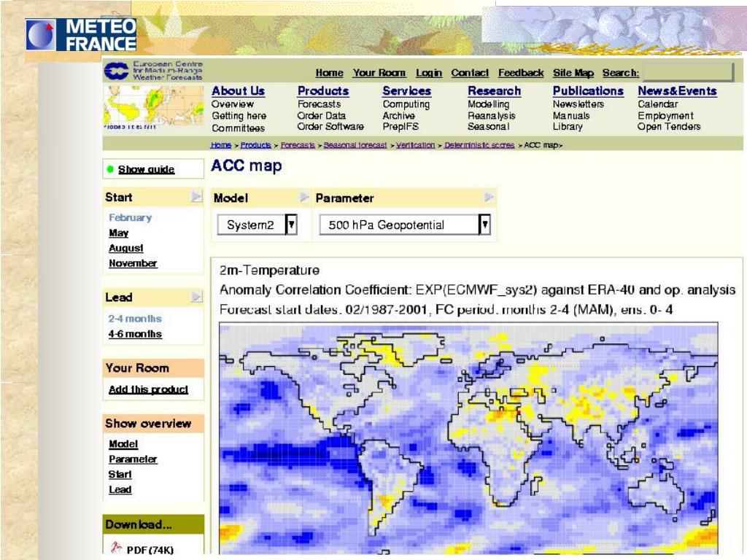Open Manuals page
Viewport: 747px width, 560px height.
click(570, 115)
